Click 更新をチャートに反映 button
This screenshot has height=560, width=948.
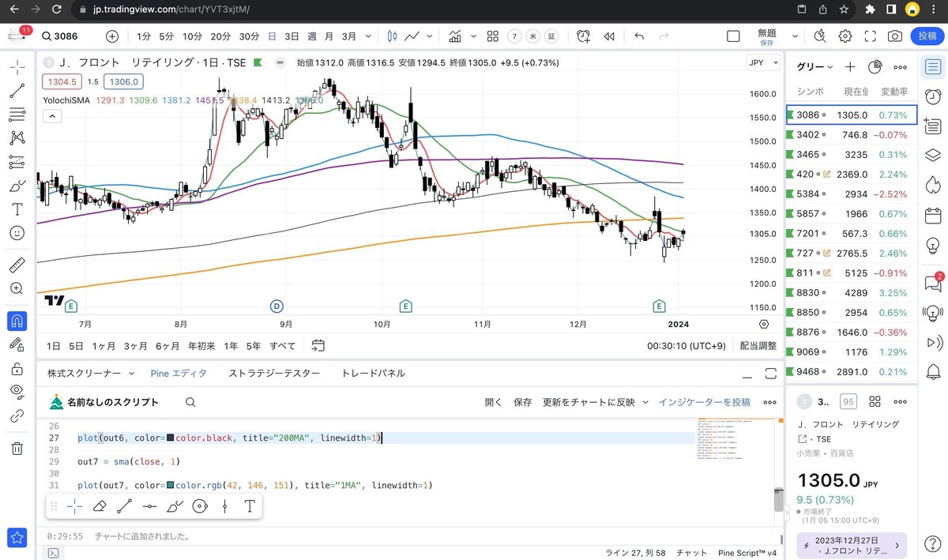click(589, 402)
